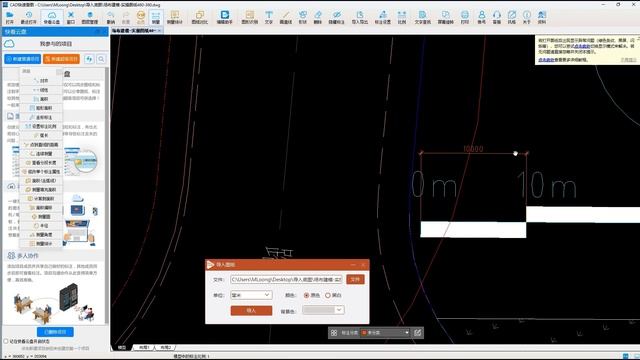Click the blue button at cloud panel bottom
Viewport: 640px width, 360px height.
coord(55,332)
